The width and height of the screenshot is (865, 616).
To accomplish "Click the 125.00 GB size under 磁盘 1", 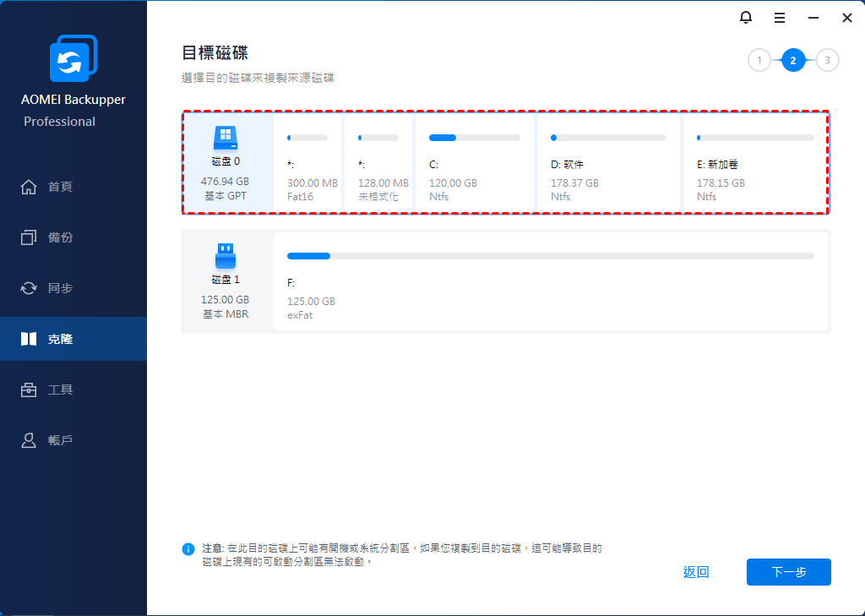I will pos(225,300).
